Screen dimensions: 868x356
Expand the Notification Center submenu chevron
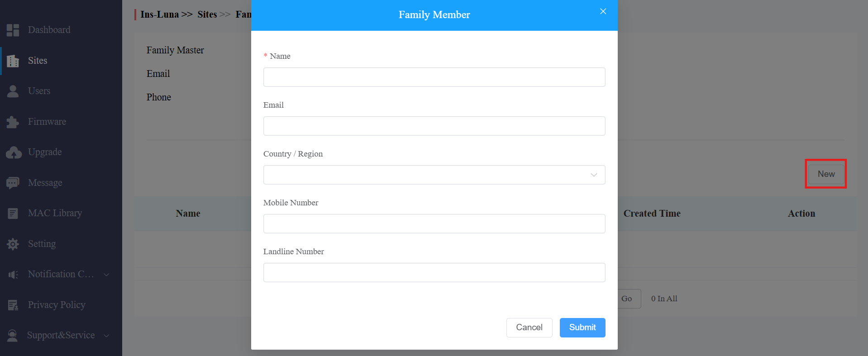106,275
